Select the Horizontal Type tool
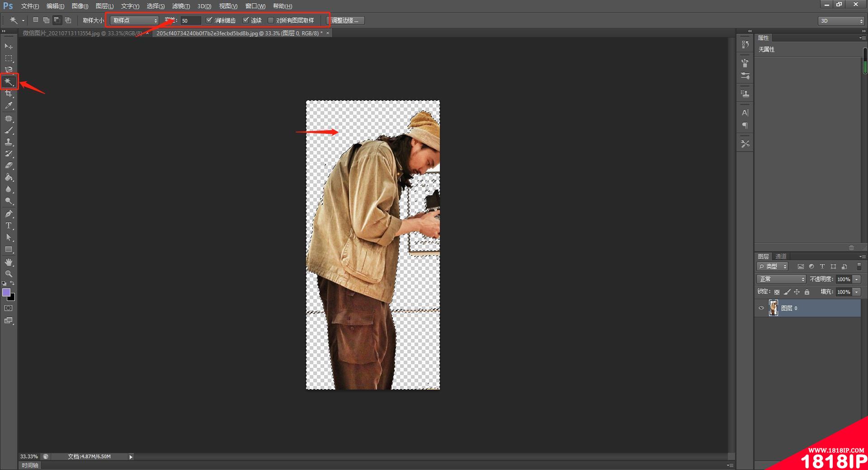The height and width of the screenshot is (470, 868). pos(9,226)
